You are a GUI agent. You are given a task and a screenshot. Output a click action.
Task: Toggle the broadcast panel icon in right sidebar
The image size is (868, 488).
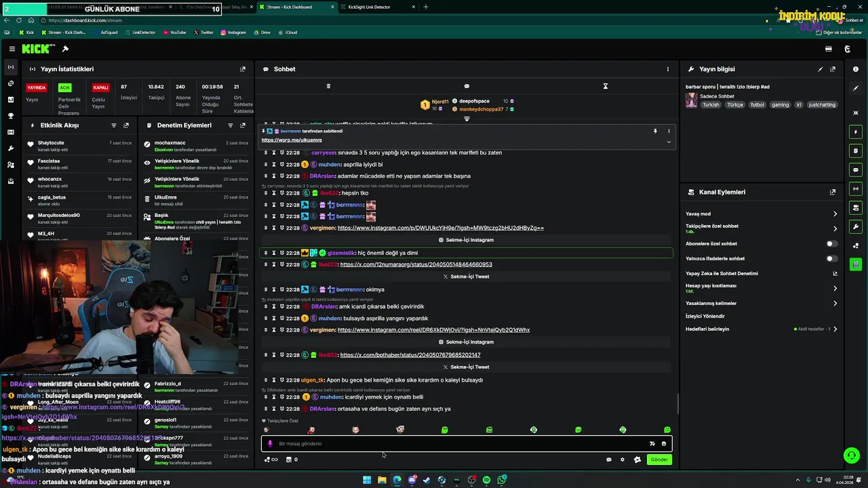pos(856,188)
